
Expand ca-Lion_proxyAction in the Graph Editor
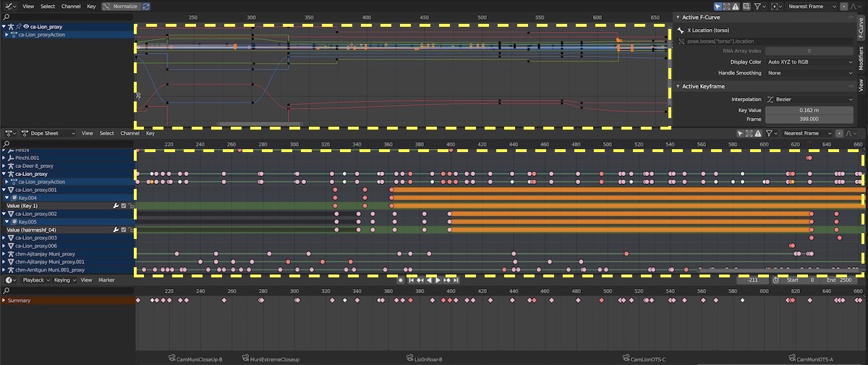[x=7, y=34]
